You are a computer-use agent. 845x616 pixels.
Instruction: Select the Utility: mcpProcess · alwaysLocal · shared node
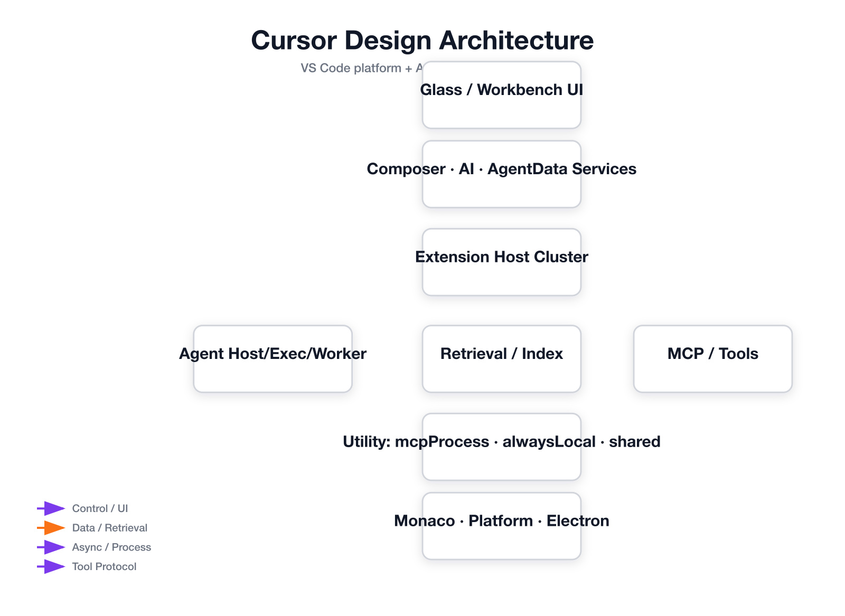click(x=502, y=447)
